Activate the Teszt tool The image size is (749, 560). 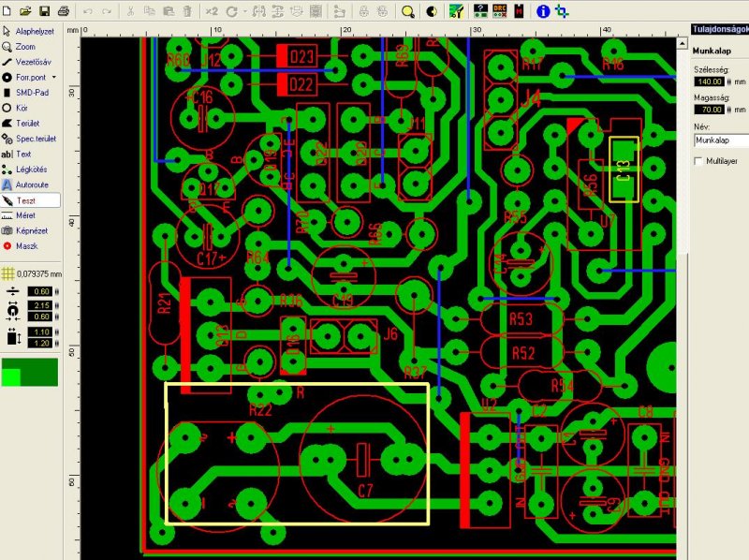31,200
